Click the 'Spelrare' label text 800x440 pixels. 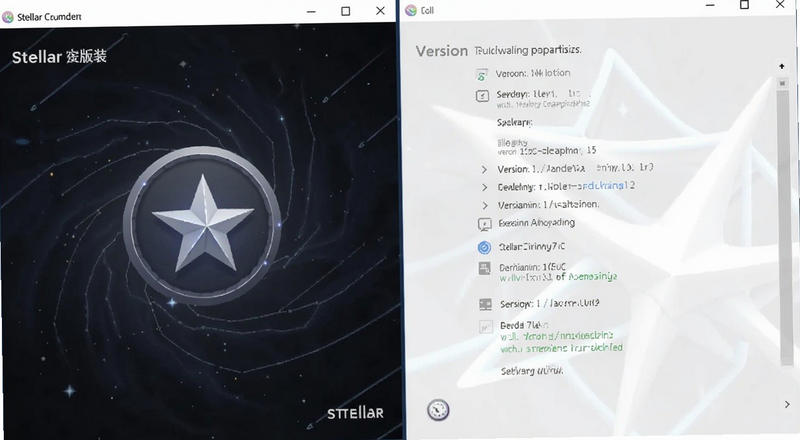(514, 123)
